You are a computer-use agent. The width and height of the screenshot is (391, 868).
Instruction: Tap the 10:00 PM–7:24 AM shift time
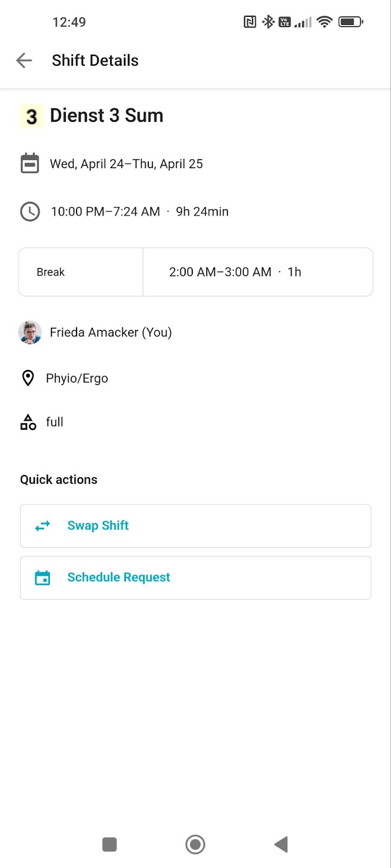[x=105, y=212]
